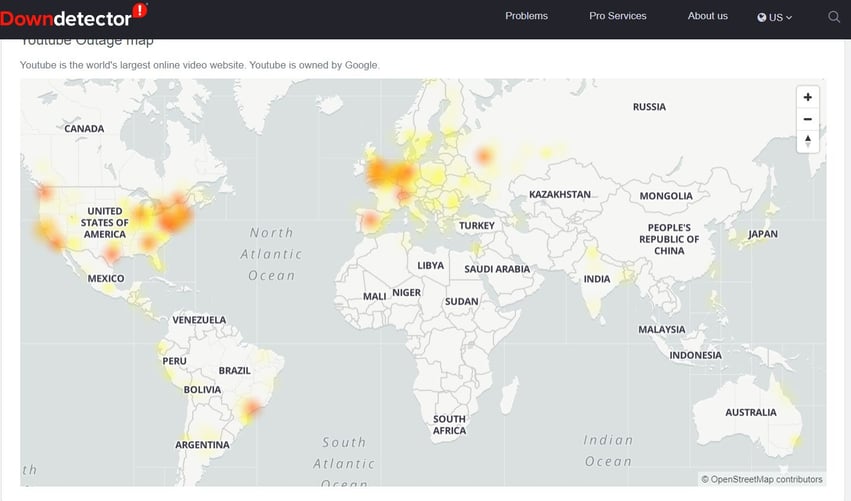Open the Pro Services menu item

tap(618, 16)
